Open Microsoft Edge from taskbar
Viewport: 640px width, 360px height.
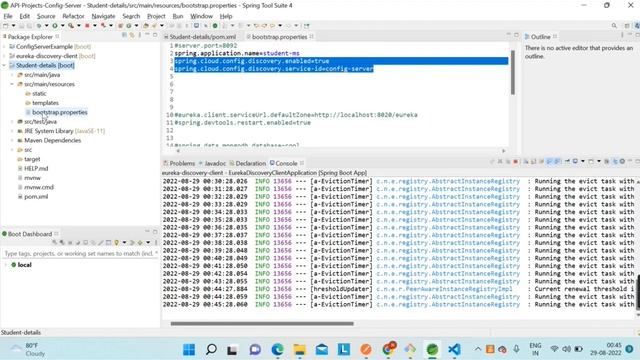pos(278,349)
